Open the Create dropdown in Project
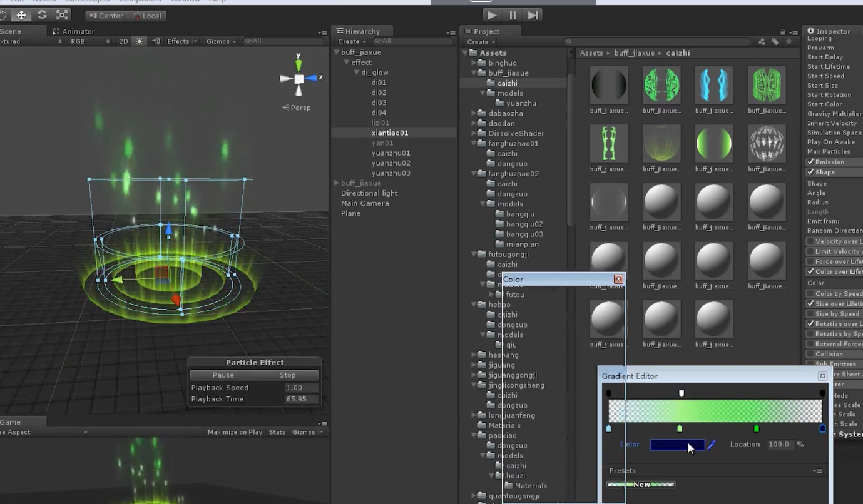Image resolution: width=863 pixels, height=504 pixels. 480,42
